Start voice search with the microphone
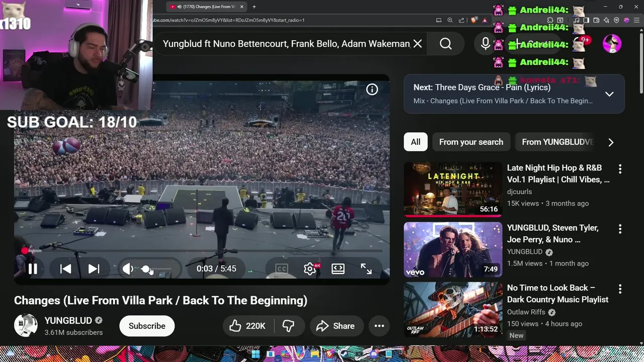The image size is (644, 362). 486,44
